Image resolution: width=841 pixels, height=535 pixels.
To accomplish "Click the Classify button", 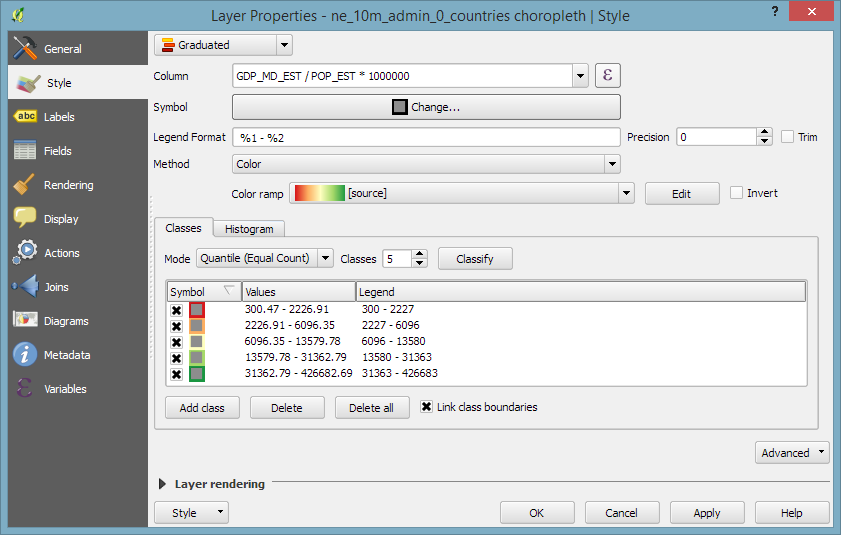I will (x=475, y=259).
